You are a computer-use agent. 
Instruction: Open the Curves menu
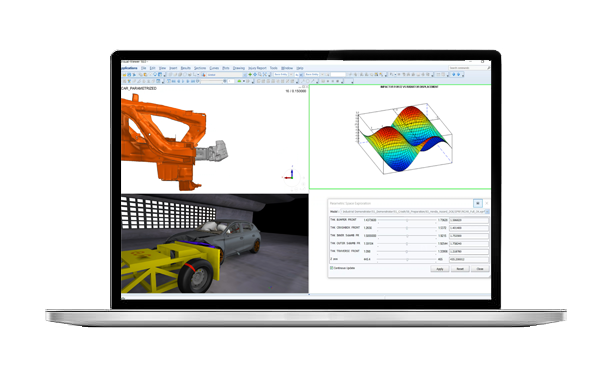[x=214, y=68]
